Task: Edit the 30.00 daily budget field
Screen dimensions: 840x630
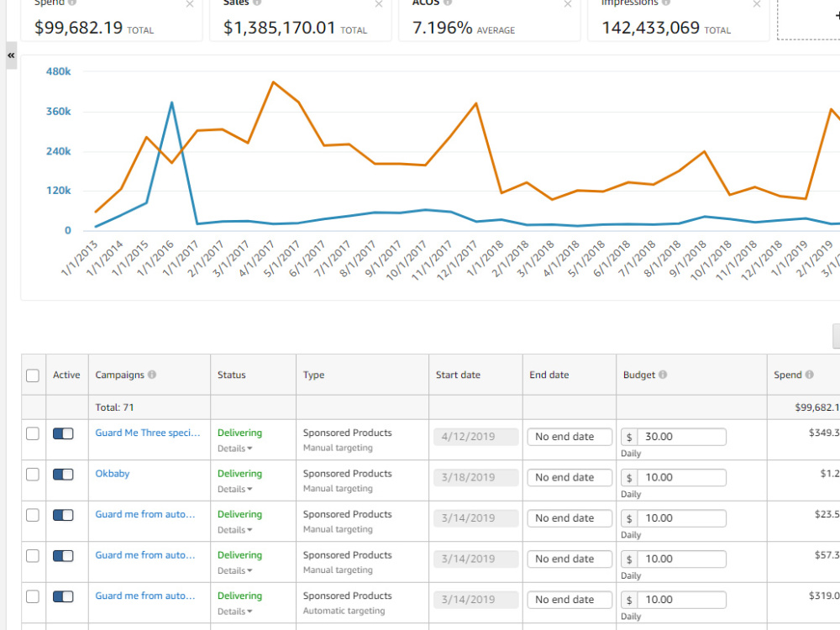Action: [681, 437]
